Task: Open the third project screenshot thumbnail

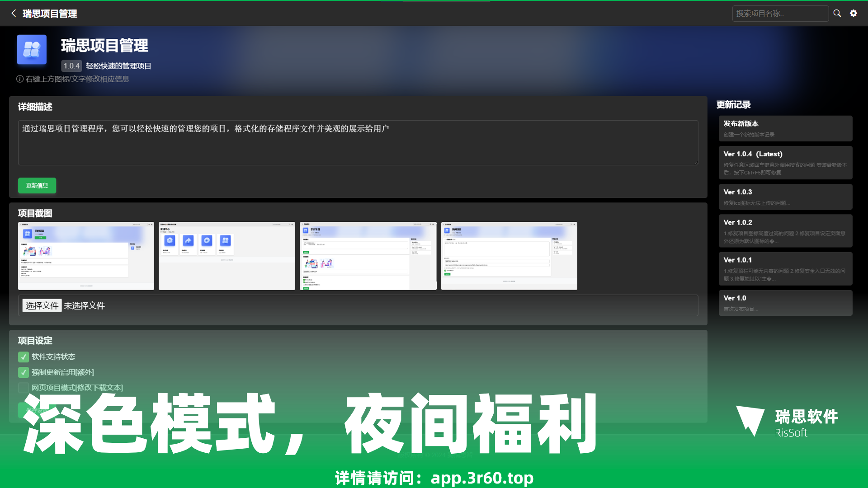Action: [368, 256]
